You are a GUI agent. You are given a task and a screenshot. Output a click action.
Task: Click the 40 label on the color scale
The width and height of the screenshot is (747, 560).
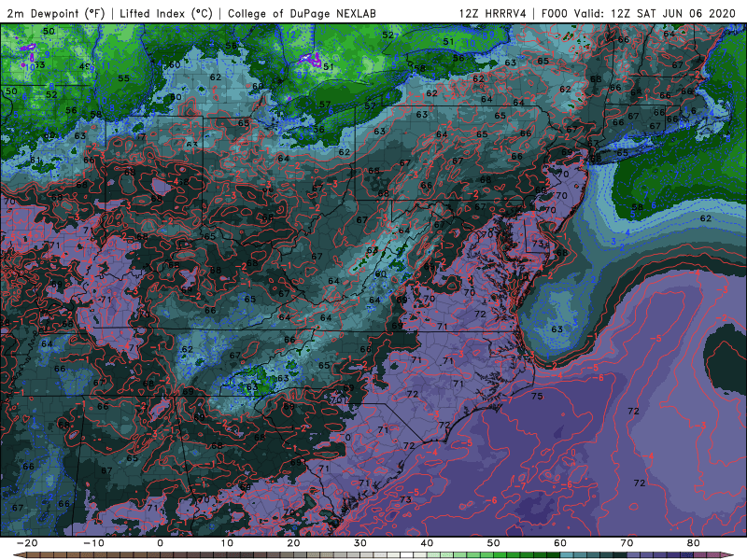click(x=427, y=543)
